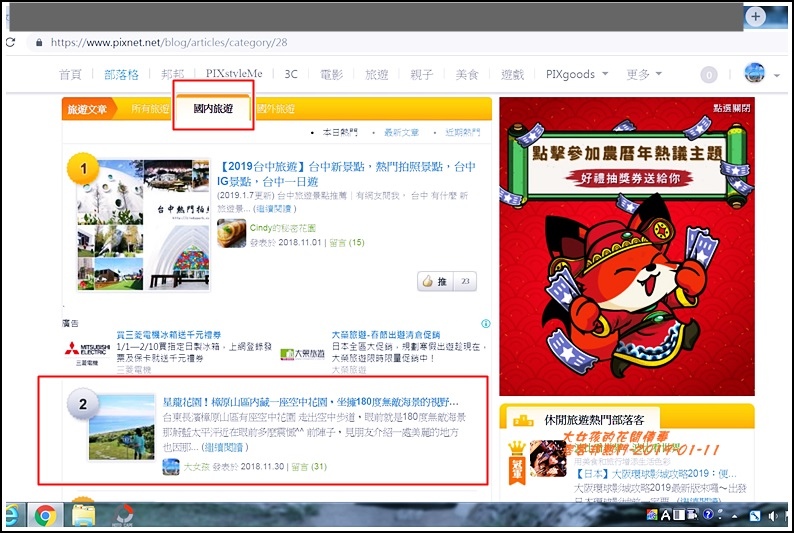Open the 買三菱電機冰箱送千元禮券 ad
This screenshot has width=794, height=533.
point(169,335)
